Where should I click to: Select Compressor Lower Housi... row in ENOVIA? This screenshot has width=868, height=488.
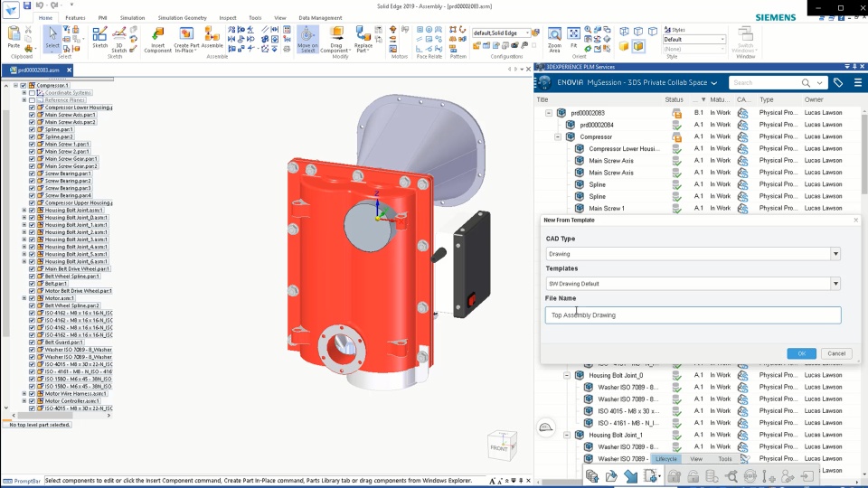tap(624, 149)
